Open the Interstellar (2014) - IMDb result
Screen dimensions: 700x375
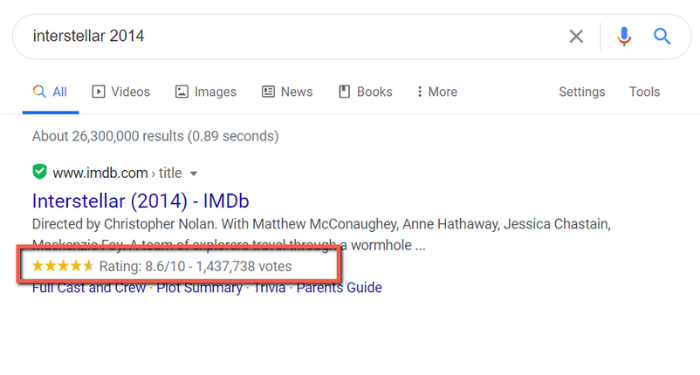(x=141, y=201)
